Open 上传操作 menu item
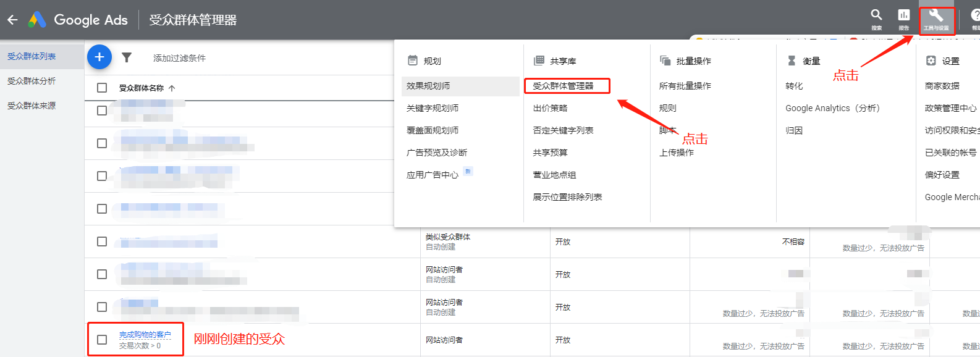 (677, 153)
